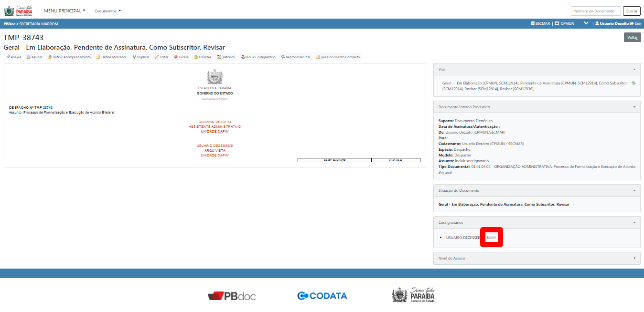
Task: Expand the CPMUN unit chevron dropdown
Action: click(586, 23)
